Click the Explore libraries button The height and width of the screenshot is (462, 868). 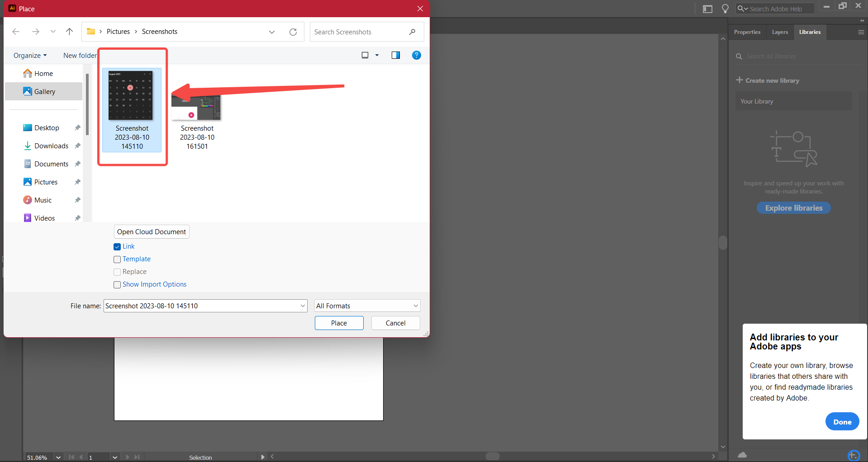(794, 208)
